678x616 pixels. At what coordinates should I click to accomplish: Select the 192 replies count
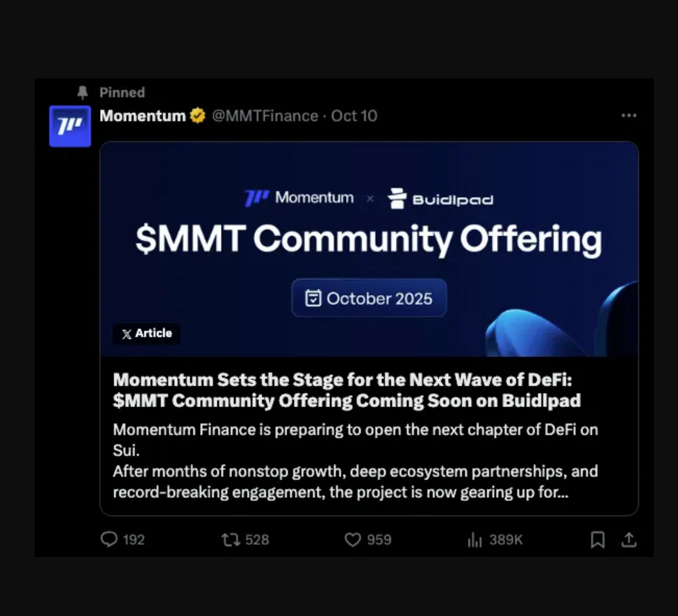coord(133,540)
